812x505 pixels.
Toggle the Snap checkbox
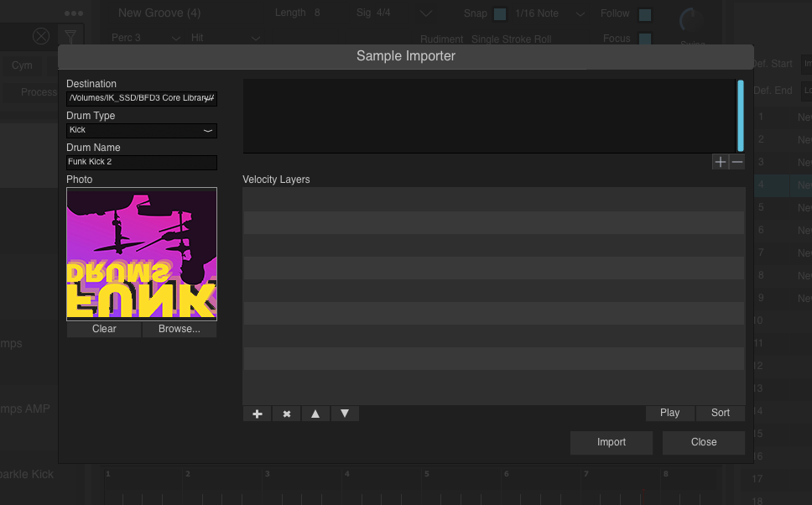pos(500,14)
